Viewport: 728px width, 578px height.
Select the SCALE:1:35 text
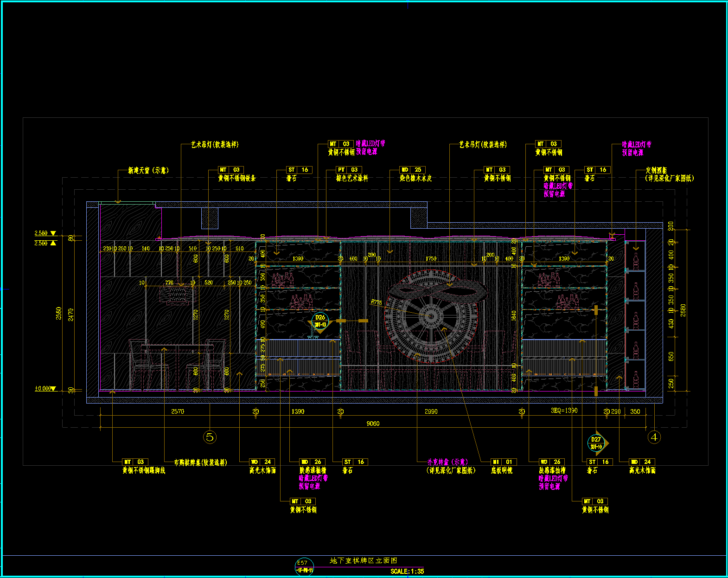coord(407,572)
